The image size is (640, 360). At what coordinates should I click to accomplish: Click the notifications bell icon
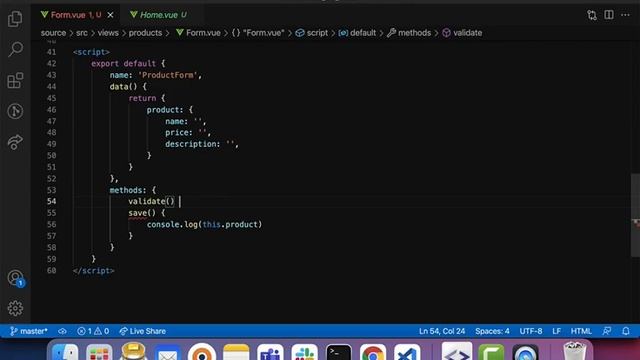pyautogui.click(x=626, y=331)
